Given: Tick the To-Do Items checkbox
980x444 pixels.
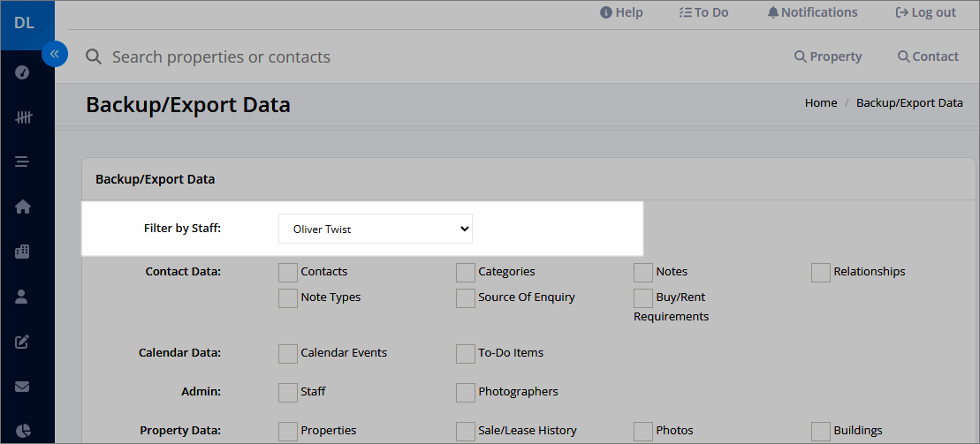Looking at the screenshot, I should pos(466,353).
